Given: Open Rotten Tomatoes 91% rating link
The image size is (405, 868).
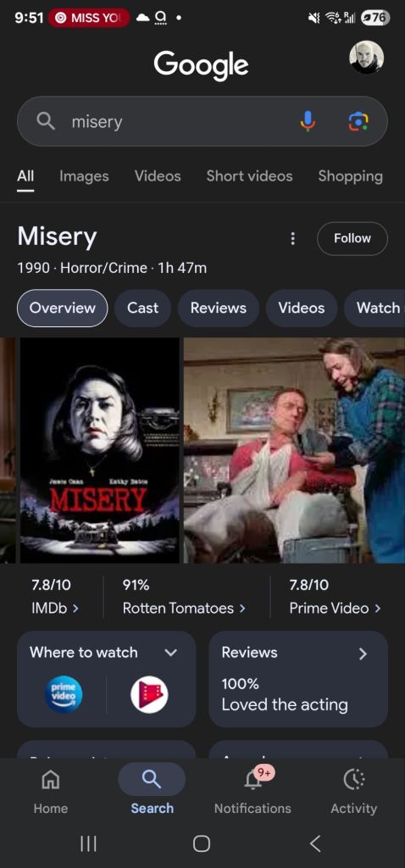Looking at the screenshot, I should [x=184, y=596].
